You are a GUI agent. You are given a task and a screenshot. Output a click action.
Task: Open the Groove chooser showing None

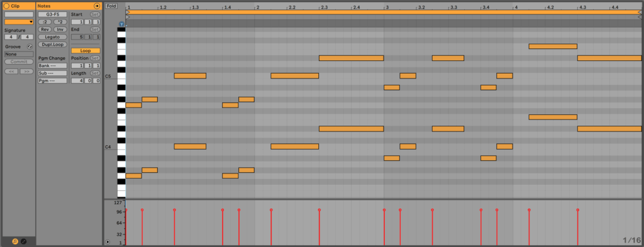[x=19, y=54]
